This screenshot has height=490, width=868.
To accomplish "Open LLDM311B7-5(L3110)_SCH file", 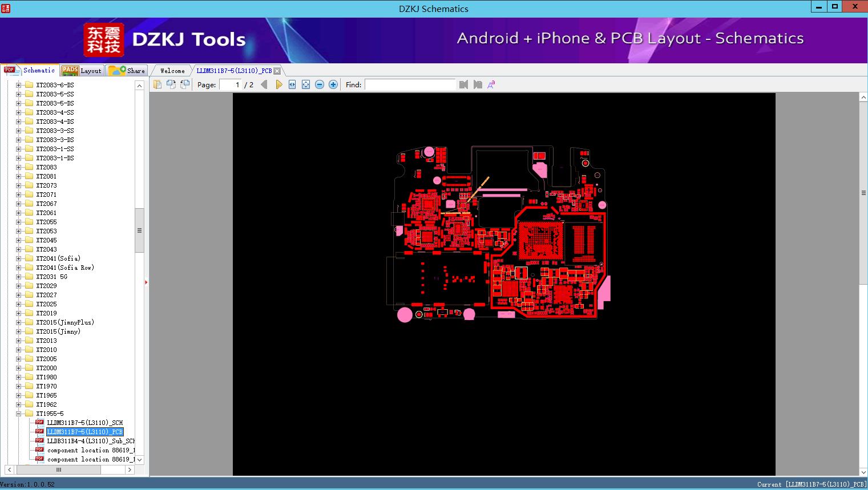I will [84, 423].
